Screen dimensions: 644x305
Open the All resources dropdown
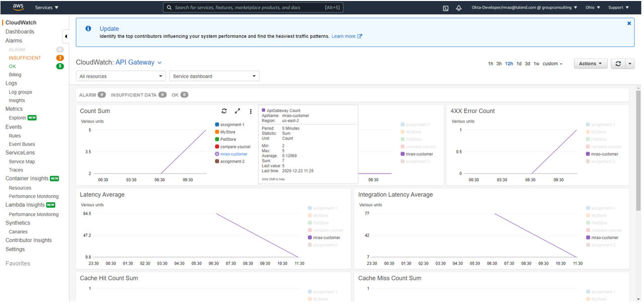[x=120, y=76]
